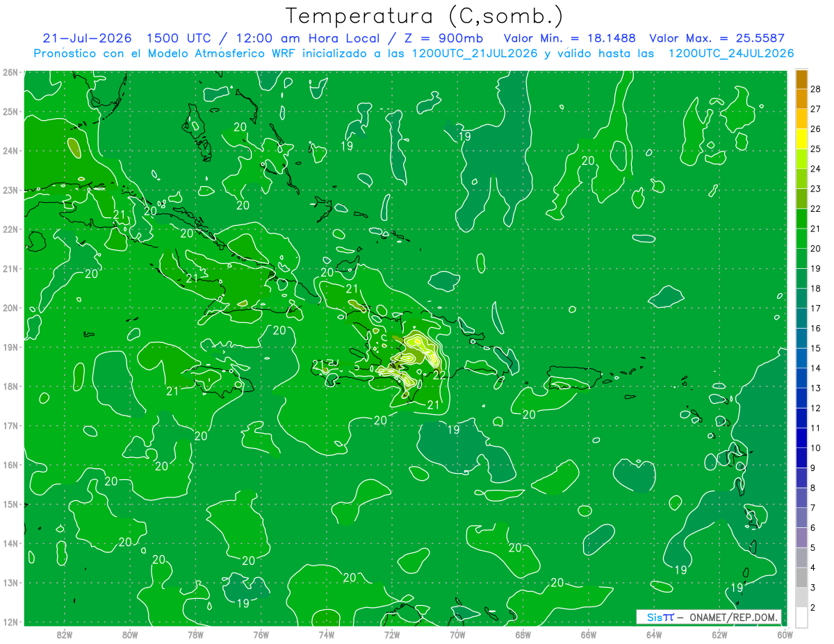Image resolution: width=834 pixels, height=644 pixels.
Task: Click the latitude axis label "16N"
Action: click(10, 465)
